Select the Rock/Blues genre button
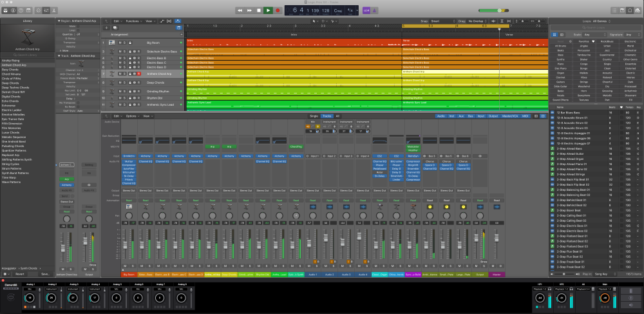 (608, 42)
